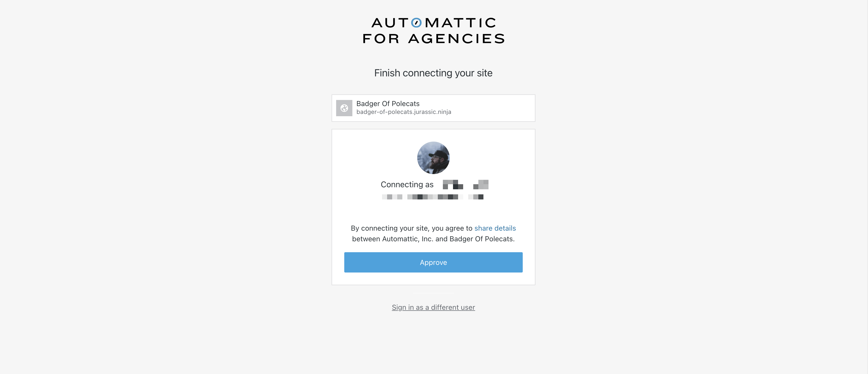Click the Approve button

click(433, 262)
